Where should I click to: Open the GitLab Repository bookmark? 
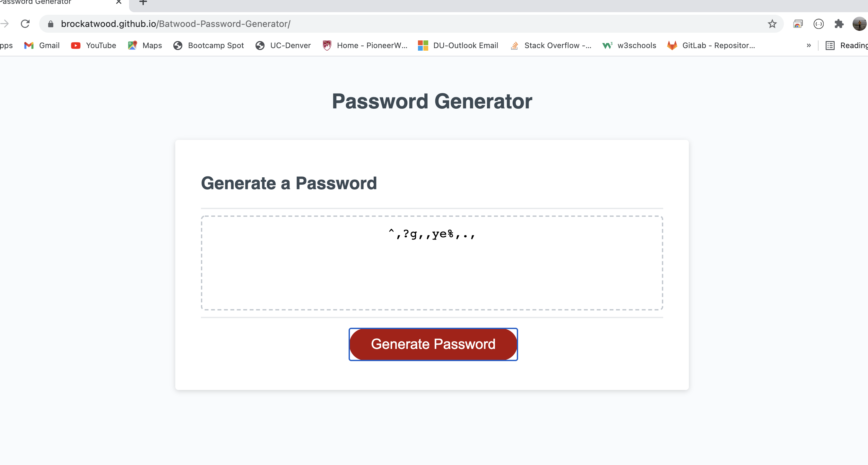(x=711, y=46)
